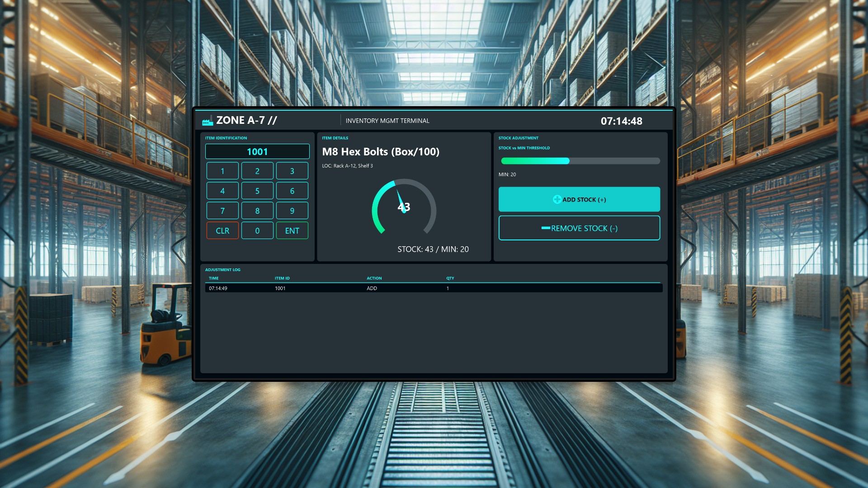Select the item ID input showing 1001
This screenshot has width=868, height=488.
click(257, 151)
